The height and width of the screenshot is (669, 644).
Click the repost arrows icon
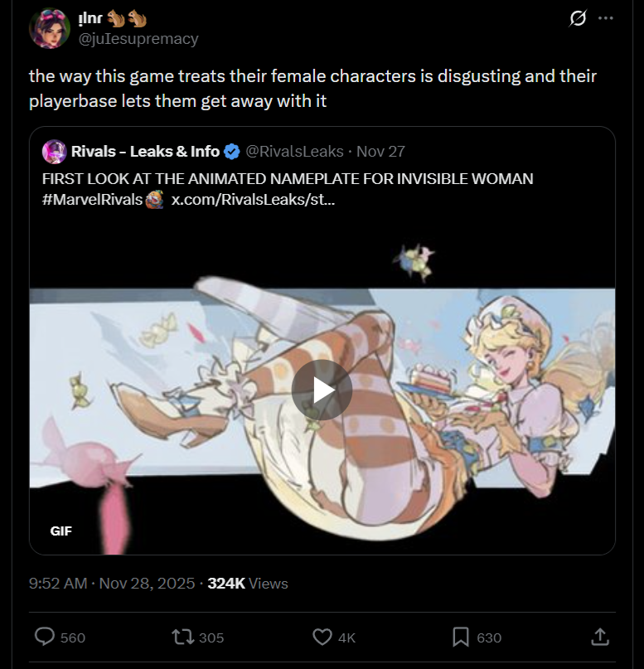(x=182, y=637)
